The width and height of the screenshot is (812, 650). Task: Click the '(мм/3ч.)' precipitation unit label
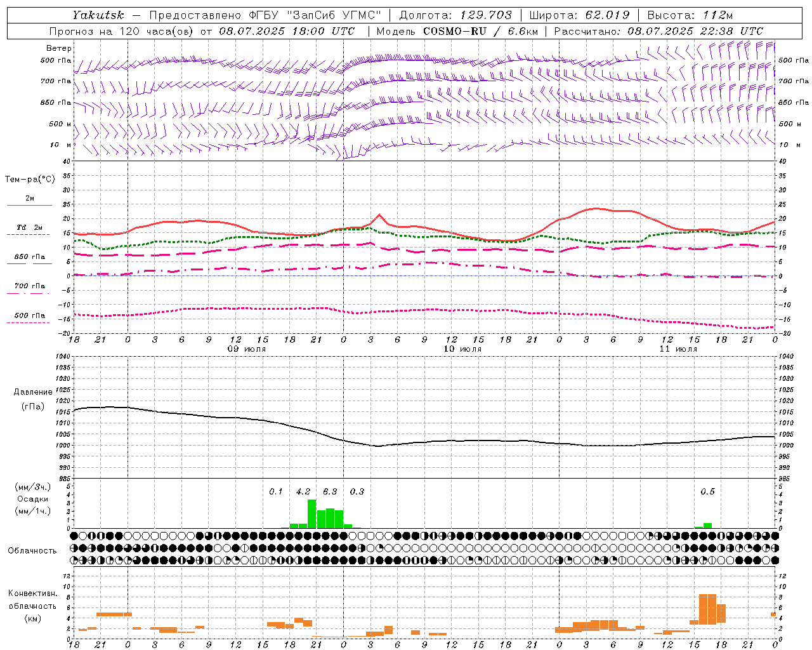pyautogui.click(x=32, y=487)
